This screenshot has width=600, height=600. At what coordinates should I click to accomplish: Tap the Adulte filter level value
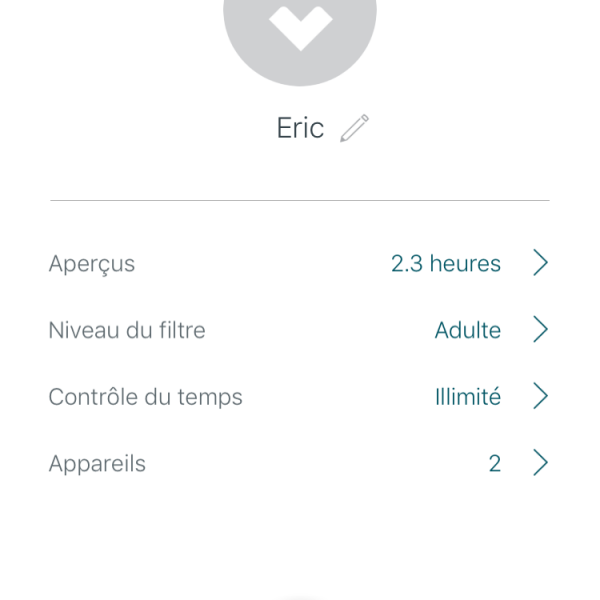pyautogui.click(x=467, y=330)
